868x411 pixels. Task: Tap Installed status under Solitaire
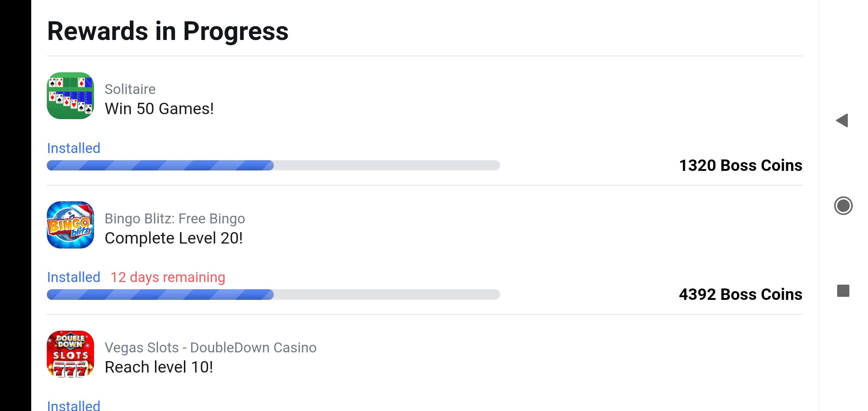tap(73, 148)
